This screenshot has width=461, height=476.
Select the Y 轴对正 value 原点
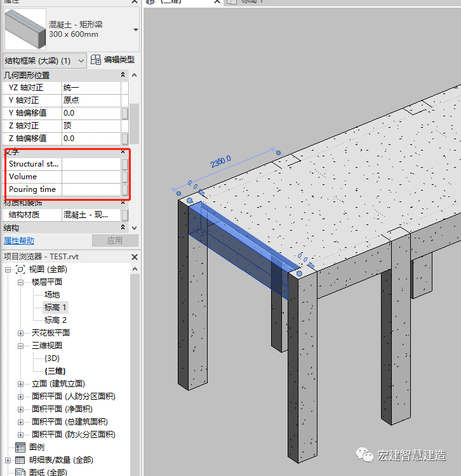pos(91,100)
